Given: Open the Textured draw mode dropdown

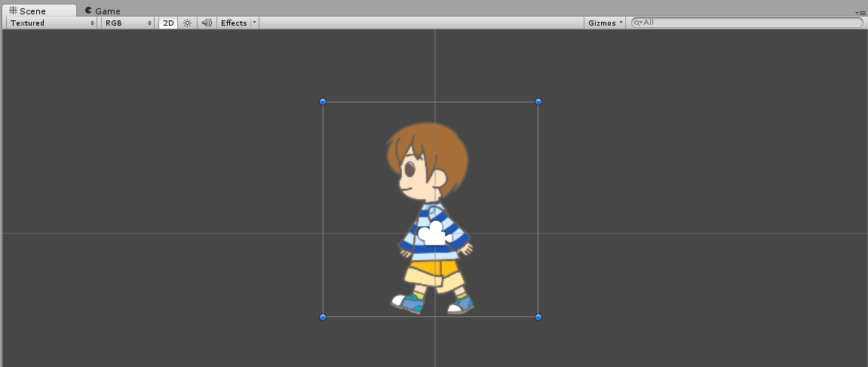Looking at the screenshot, I should [52, 23].
